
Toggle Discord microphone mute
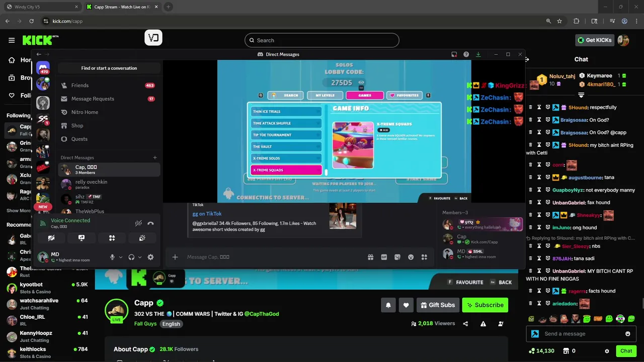click(x=113, y=257)
